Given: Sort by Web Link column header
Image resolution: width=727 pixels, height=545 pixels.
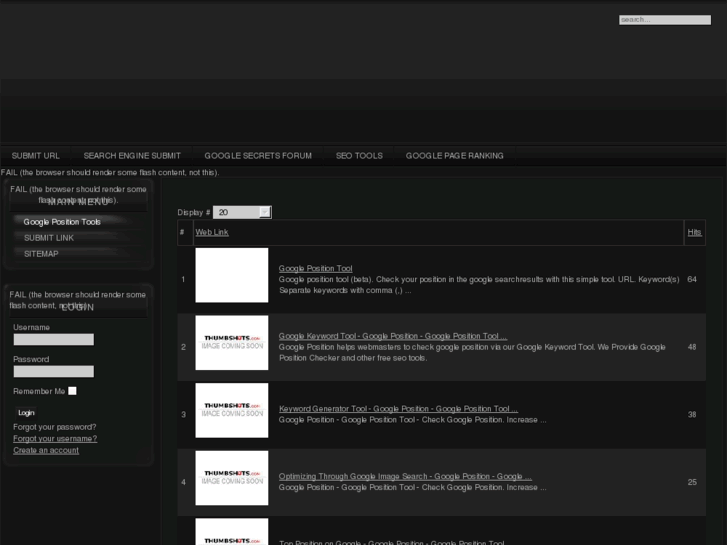Looking at the screenshot, I should pyautogui.click(x=212, y=232).
